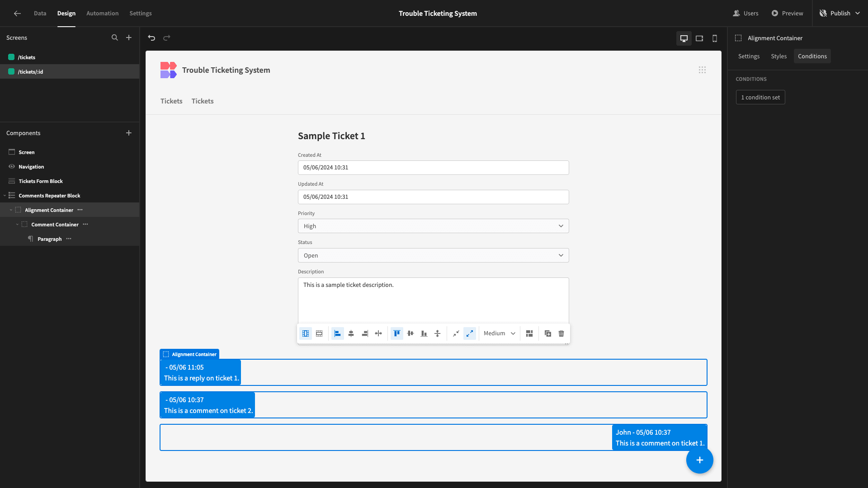Align content left horizontally
The width and height of the screenshot is (868, 488).
(338, 333)
